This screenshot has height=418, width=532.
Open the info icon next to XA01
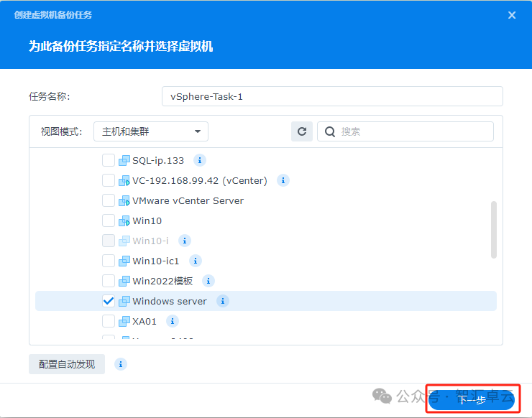coord(173,321)
